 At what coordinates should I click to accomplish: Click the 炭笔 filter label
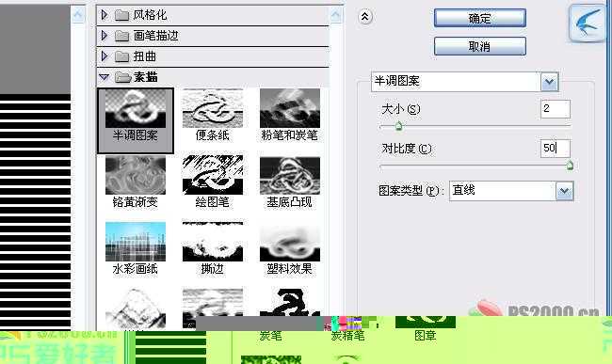(270, 336)
